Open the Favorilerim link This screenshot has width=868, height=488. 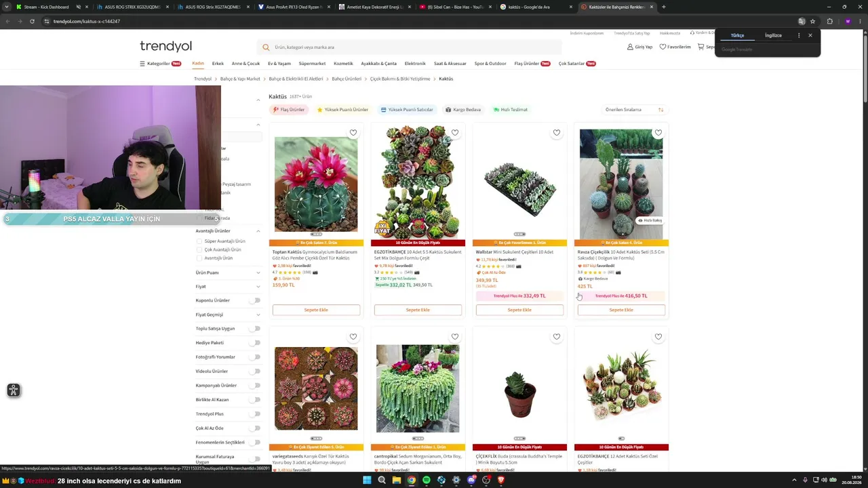(x=675, y=47)
